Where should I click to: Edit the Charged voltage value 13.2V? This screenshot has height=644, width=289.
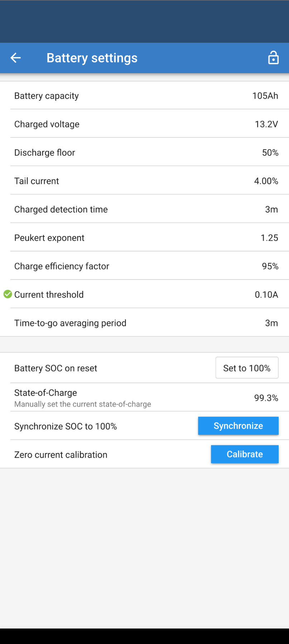(266, 124)
